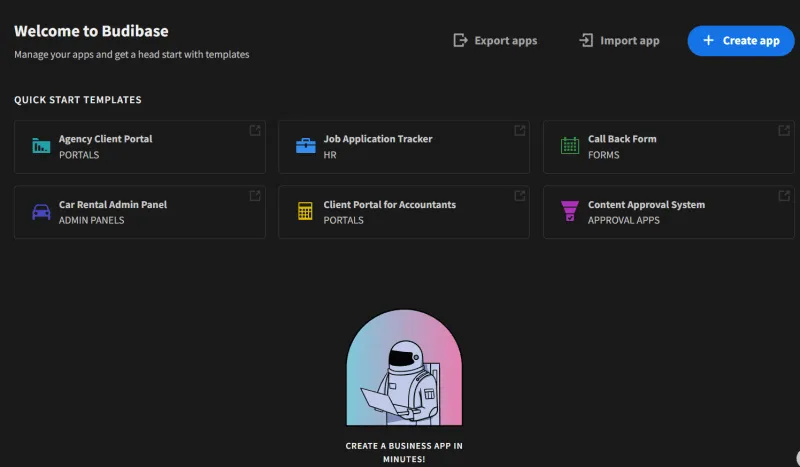Open Agency Client Portal external link icon
The height and width of the screenshot is (467, 800).
(x=255, y=130)
